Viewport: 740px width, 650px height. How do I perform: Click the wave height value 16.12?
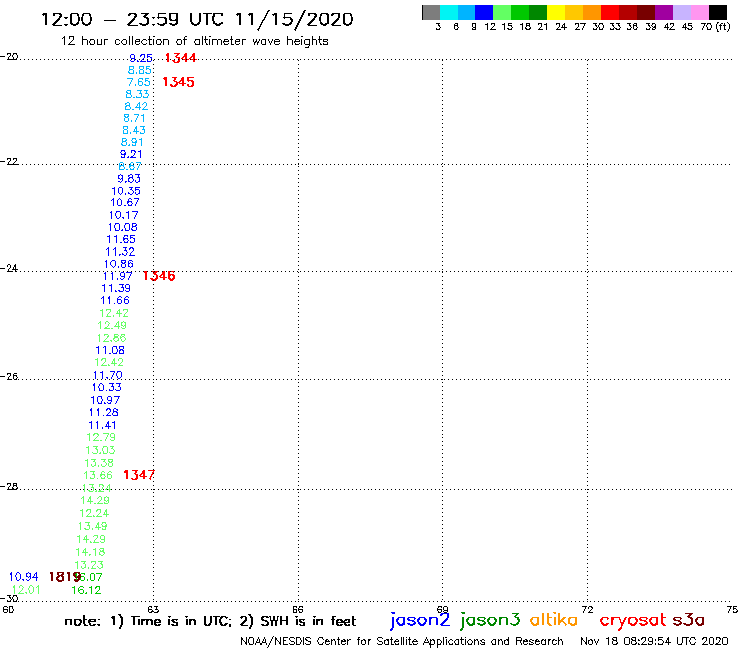86,590
